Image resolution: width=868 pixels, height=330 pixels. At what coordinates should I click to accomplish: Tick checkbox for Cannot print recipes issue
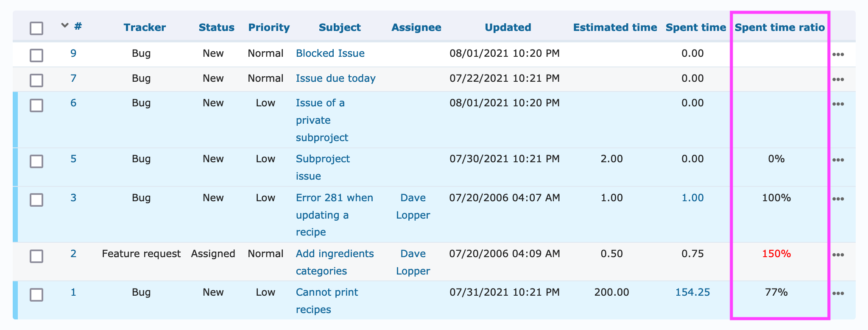click(x=36, y=294)
